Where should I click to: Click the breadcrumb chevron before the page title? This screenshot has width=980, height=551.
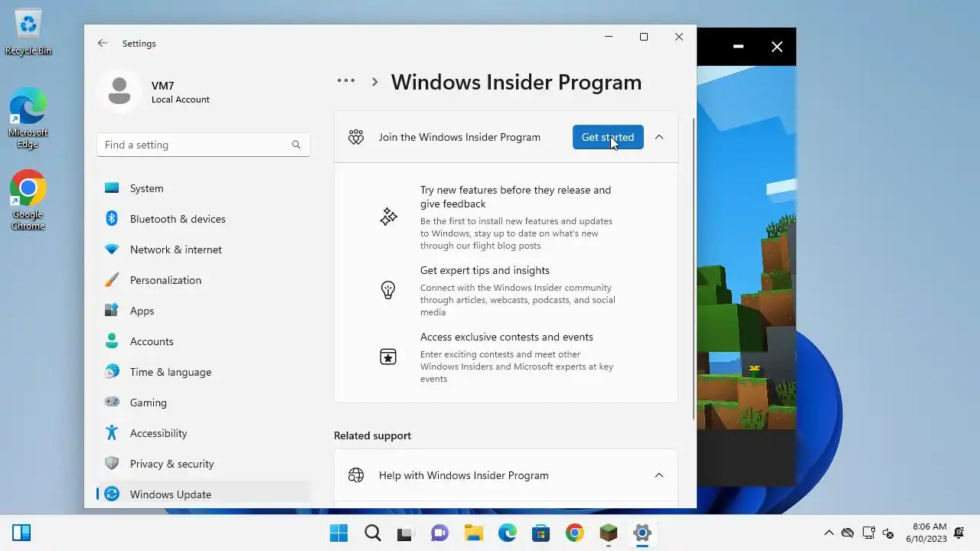pyautogui.click(x=374, y=82)
